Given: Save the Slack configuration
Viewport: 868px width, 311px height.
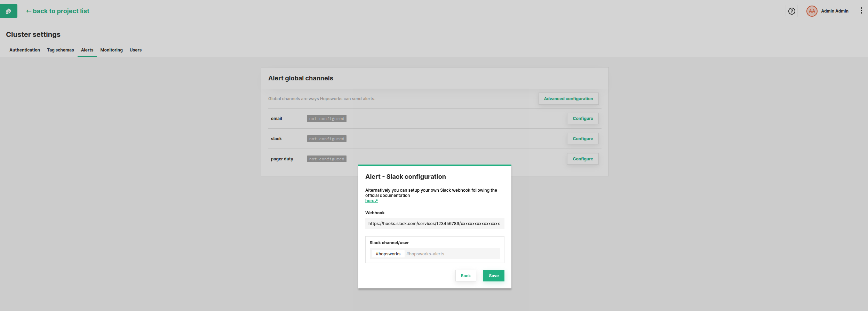Looking at the screenshot, I should [x=493, y=276].
